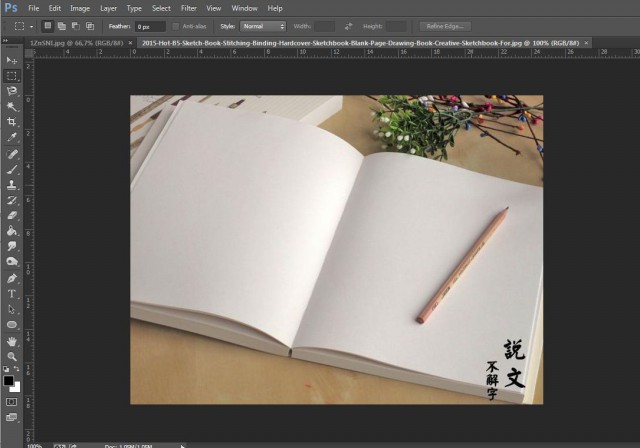The height and width of the screenshot is (448, 640).
Task: Click the 100% zoom level field
Action: (36, 446)
